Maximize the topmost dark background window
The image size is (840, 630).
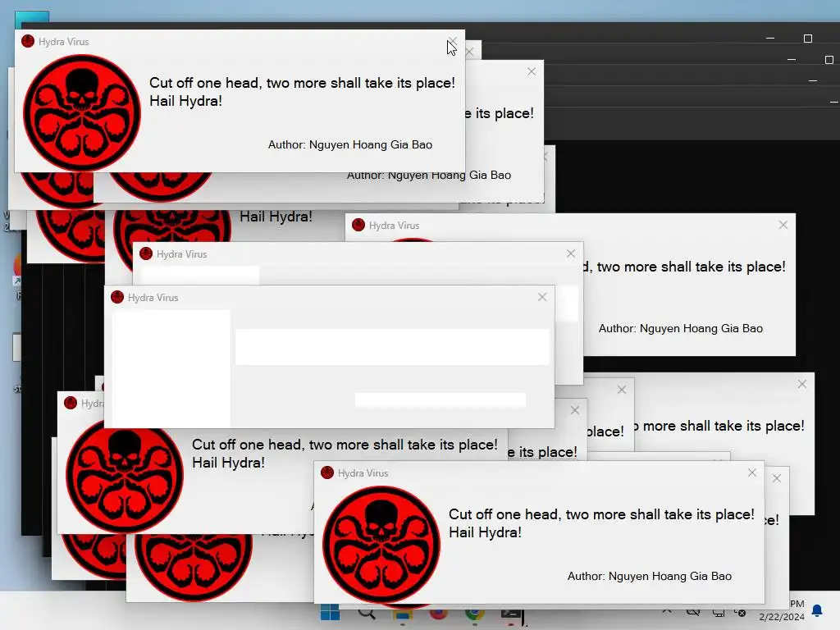pos(808,39)
